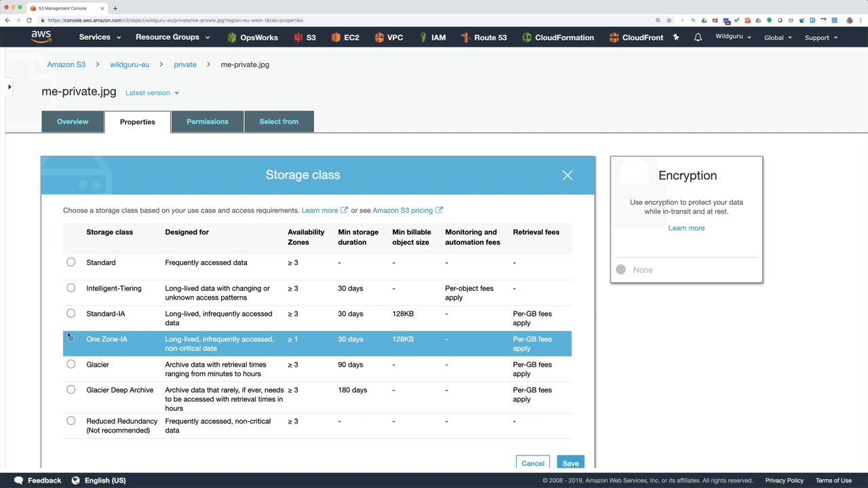Screen dimensions: 868x488
Task: Click the pin shortcuts icon
Action: click(x=676, y=37)
